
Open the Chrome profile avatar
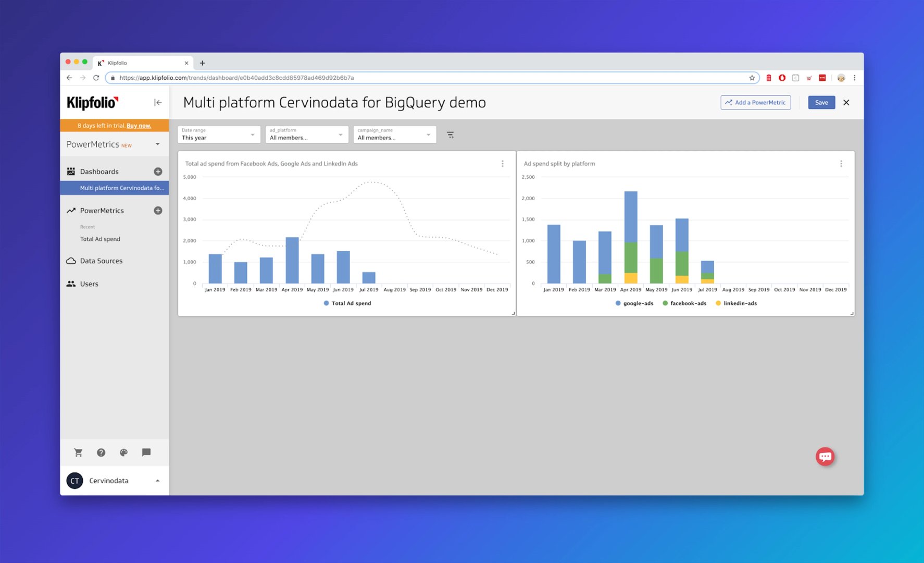841,78
